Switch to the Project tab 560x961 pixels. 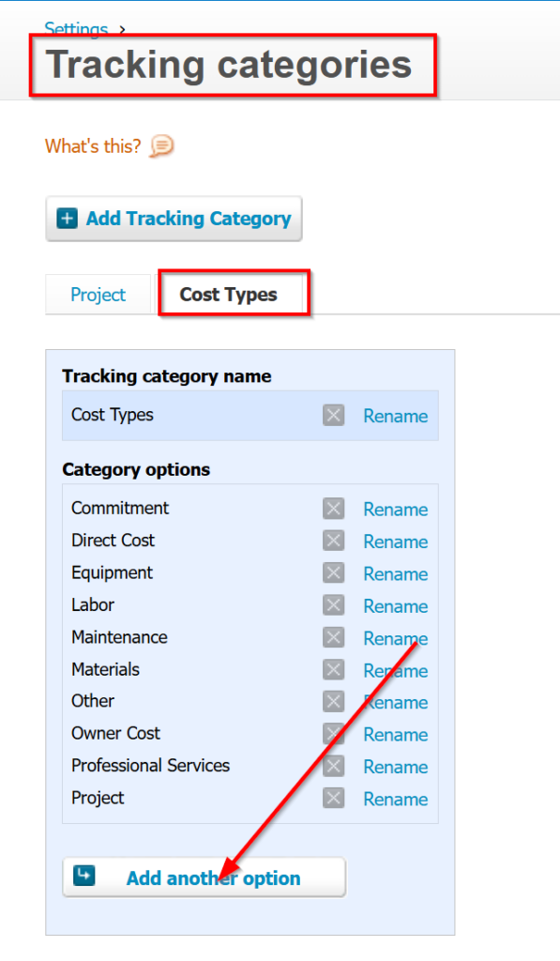[x=98, y=295]
